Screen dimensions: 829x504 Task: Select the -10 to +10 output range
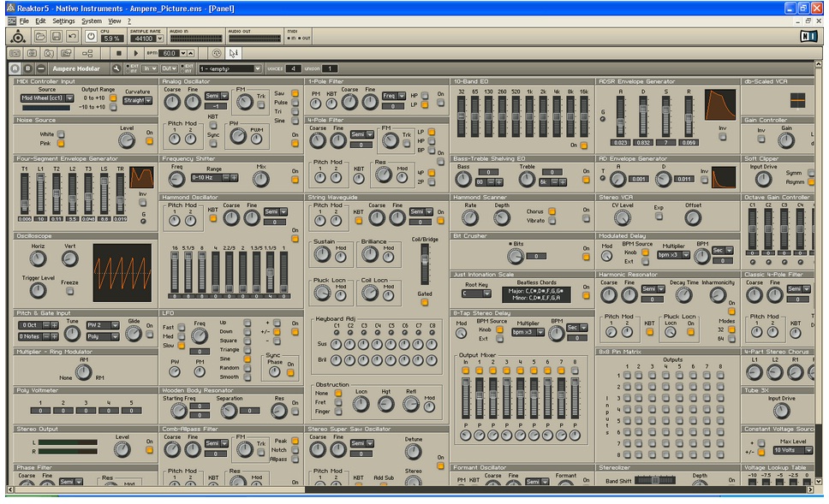pos(112,107)
